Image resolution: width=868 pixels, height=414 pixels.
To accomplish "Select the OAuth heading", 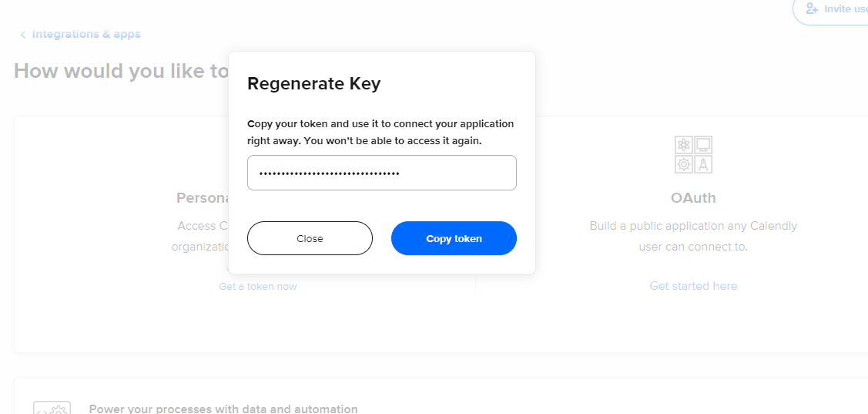I will (694, 198).
